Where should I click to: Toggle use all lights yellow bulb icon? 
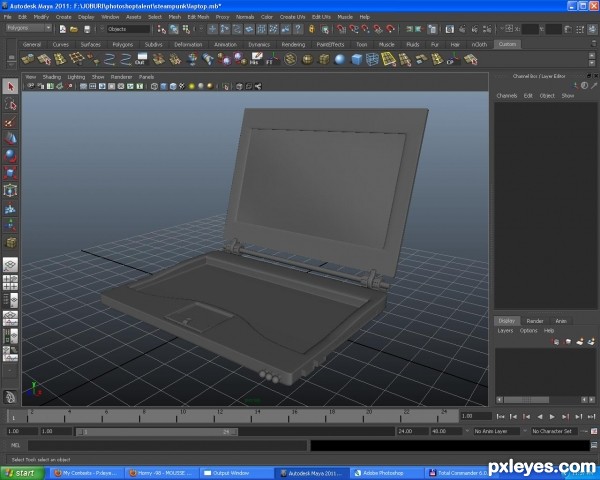tap(192, 87)
